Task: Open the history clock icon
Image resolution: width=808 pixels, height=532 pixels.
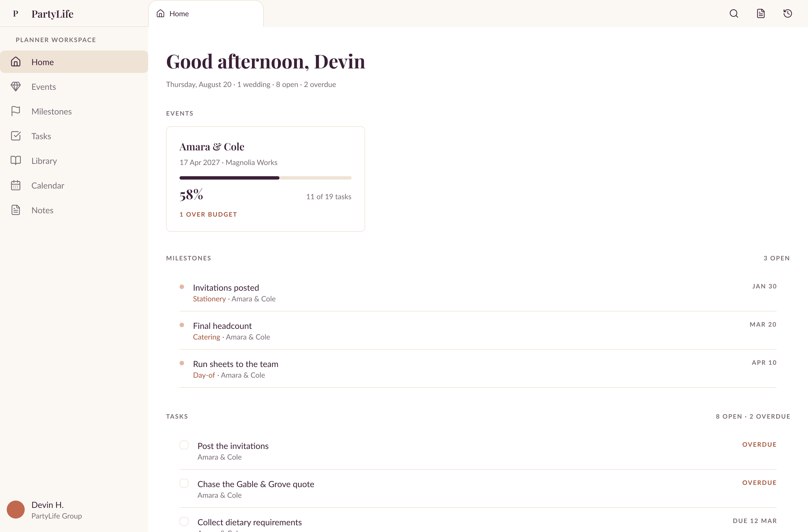Action: click(787, 13)
